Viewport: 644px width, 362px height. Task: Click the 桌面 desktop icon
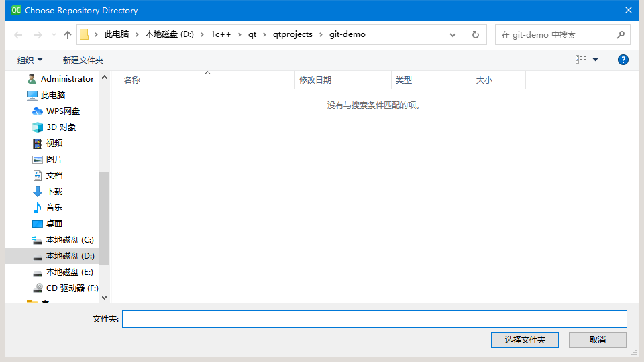(x=38, y=224)
